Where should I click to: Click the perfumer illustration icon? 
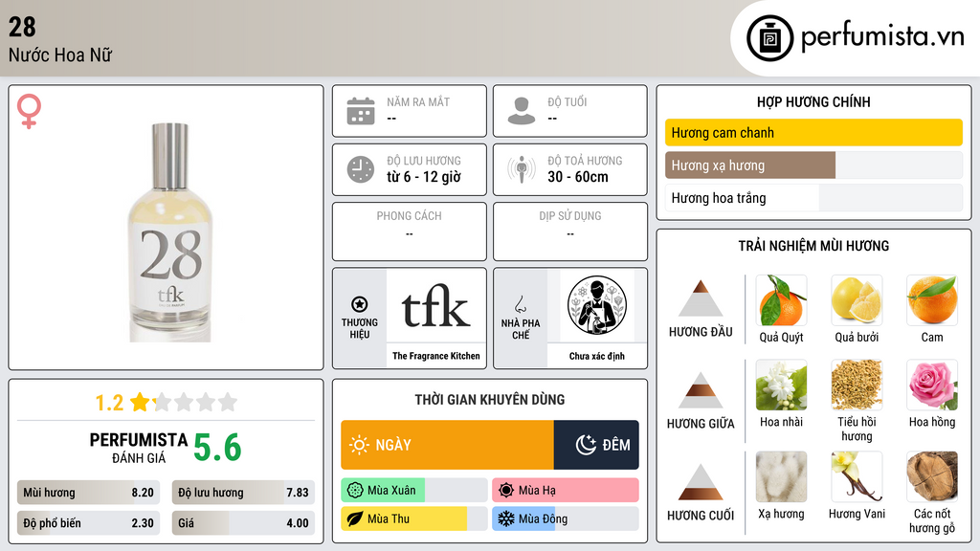(597, 305)
